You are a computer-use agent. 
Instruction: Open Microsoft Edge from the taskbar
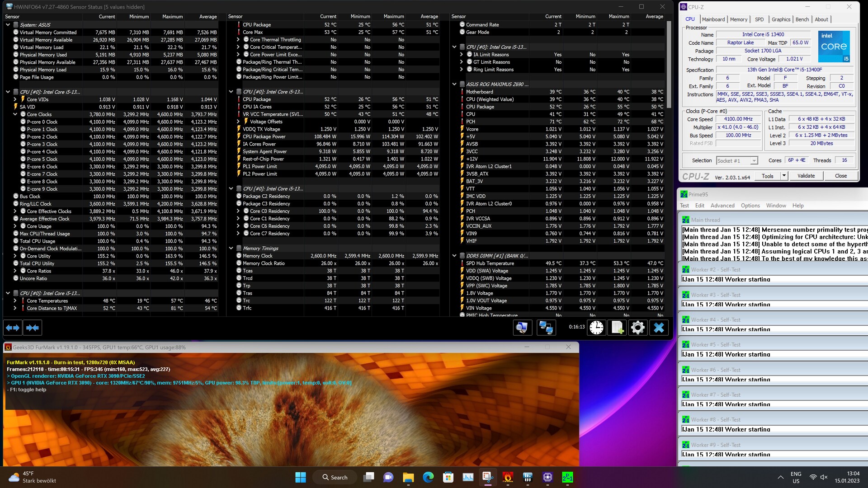tap(428, 477)
